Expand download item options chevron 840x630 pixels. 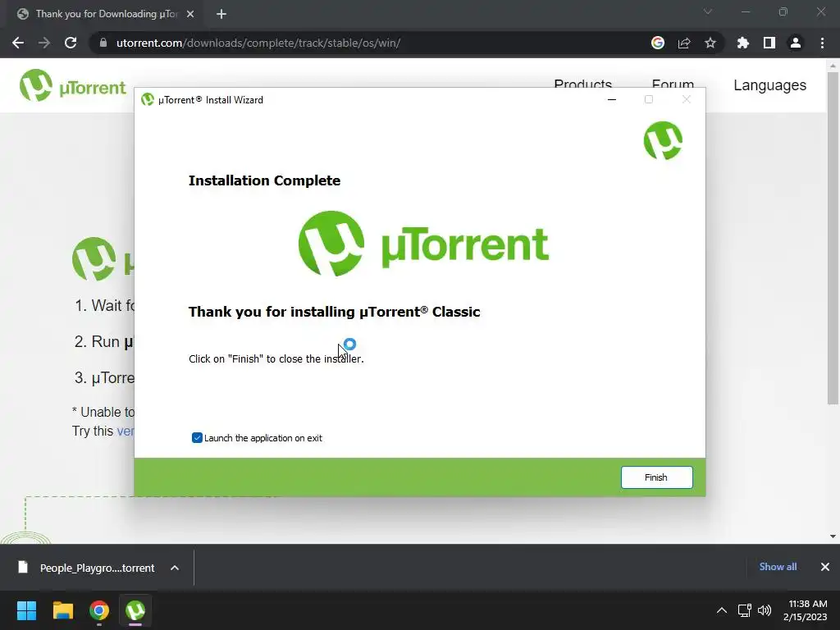(x=175, y=568)
